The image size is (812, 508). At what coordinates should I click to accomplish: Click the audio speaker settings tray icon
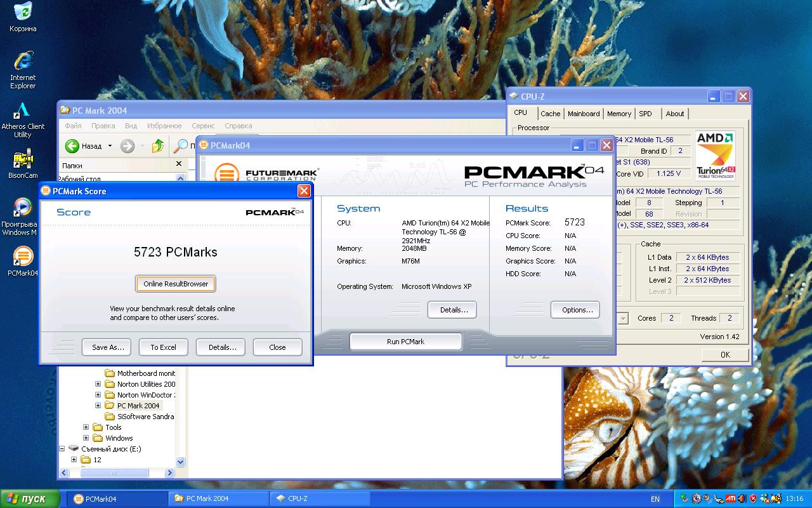pos(708,498)
